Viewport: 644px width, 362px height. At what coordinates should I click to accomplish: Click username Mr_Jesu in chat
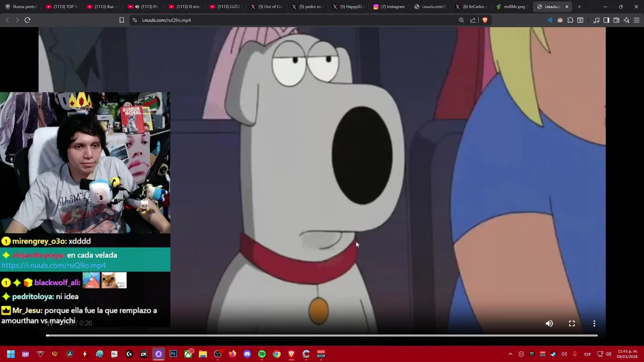point(27,311)
